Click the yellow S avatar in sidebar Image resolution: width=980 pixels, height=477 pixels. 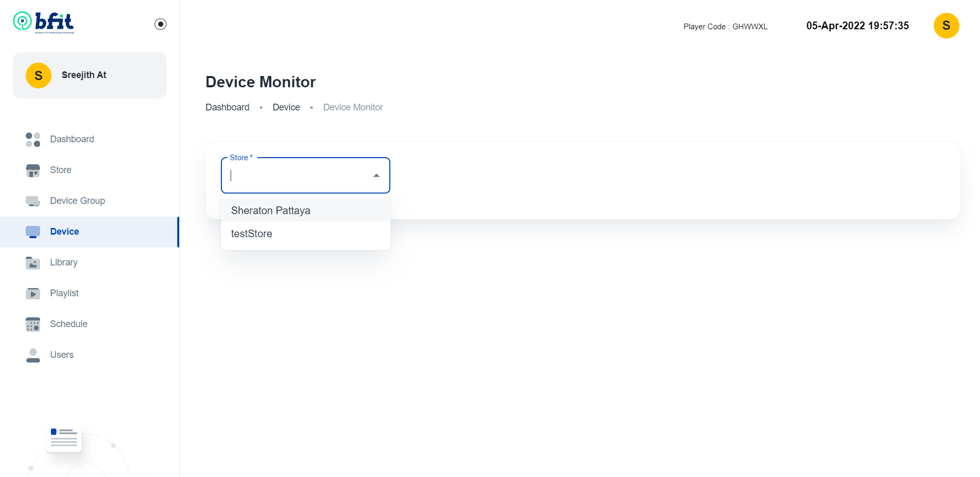(39, 75)
